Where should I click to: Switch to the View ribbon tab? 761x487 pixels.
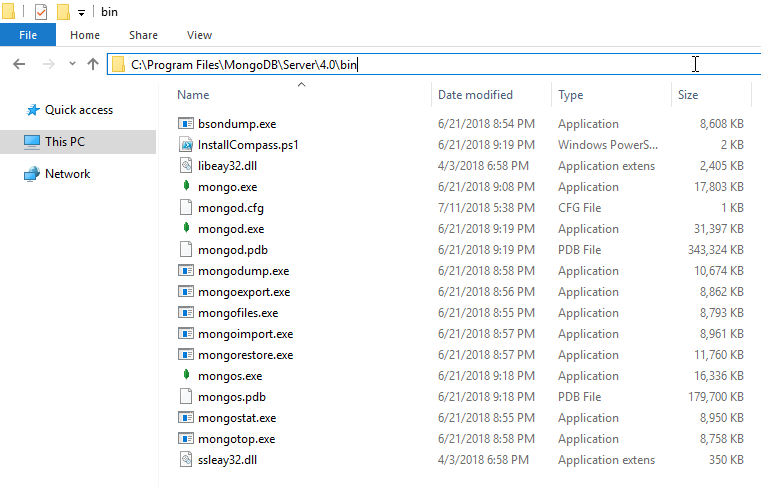point(199,35)
